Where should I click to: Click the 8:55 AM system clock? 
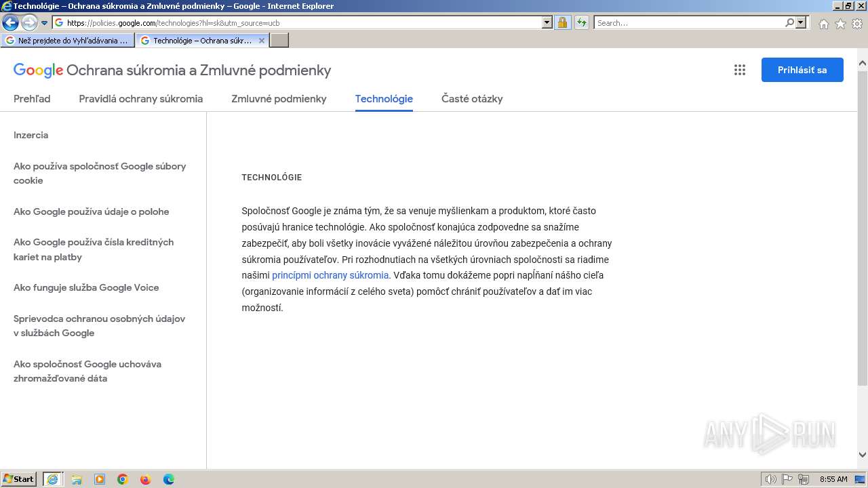point(833,479)
